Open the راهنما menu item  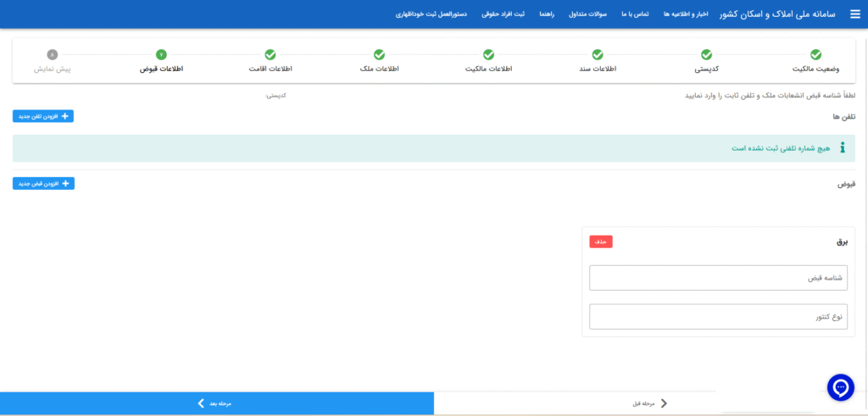(x=547, y=14)
